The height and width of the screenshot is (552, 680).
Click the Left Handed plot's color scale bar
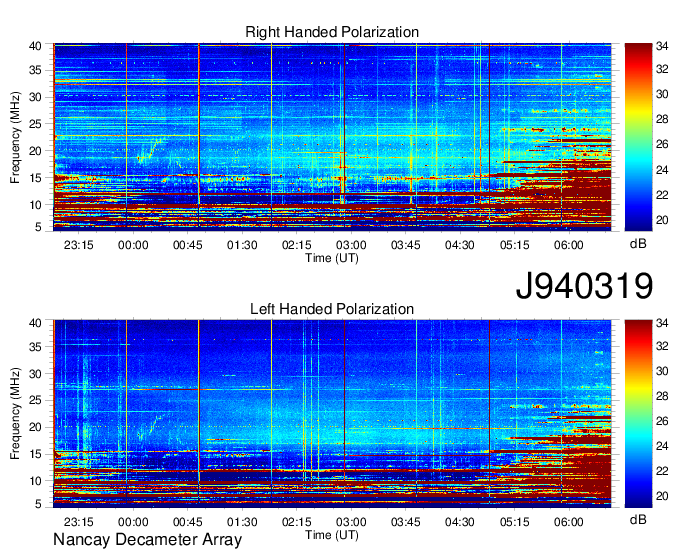638,413
